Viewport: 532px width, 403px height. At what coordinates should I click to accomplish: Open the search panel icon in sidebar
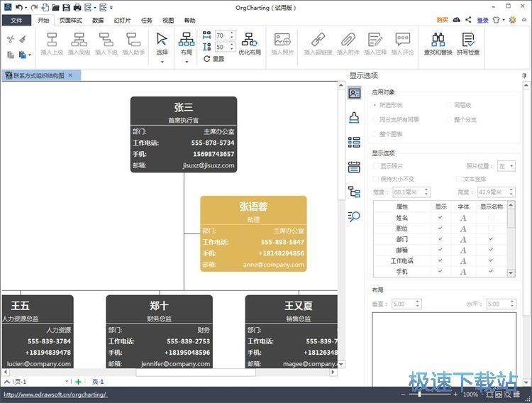tap(354, 216)
